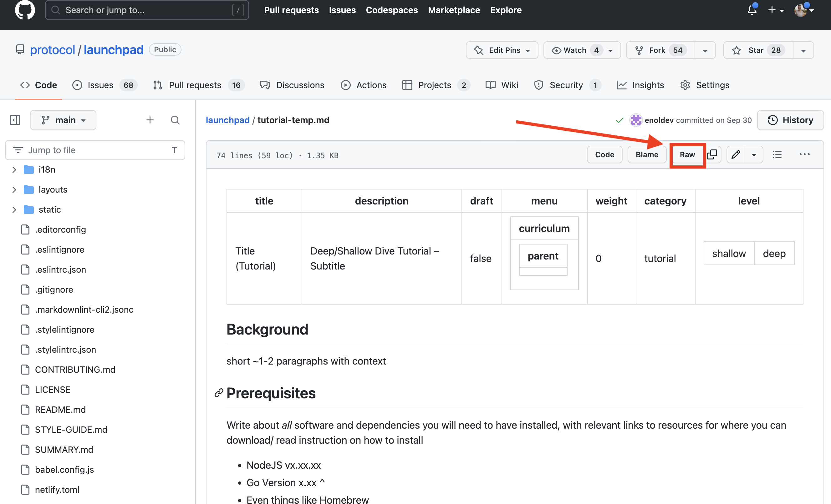831x504 pixels.
Task: Open the Pull requests repository tab
Action: click(x=199, y=85)
